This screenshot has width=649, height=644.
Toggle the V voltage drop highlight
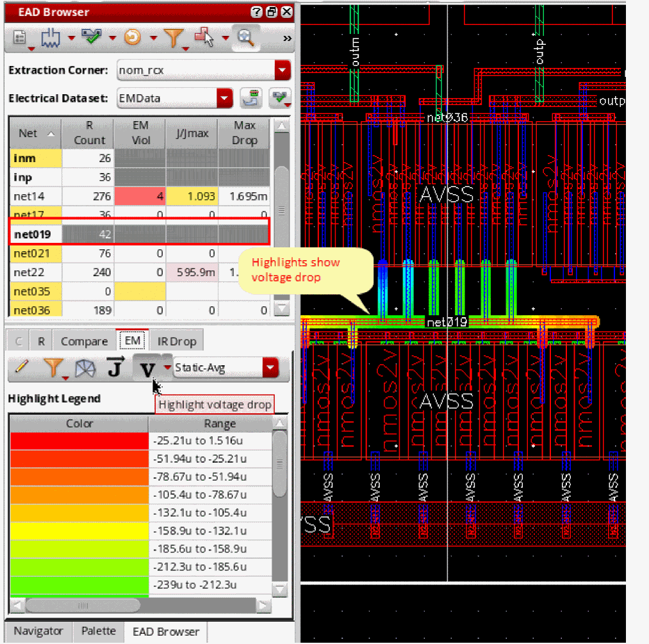(x=147, y=368)
